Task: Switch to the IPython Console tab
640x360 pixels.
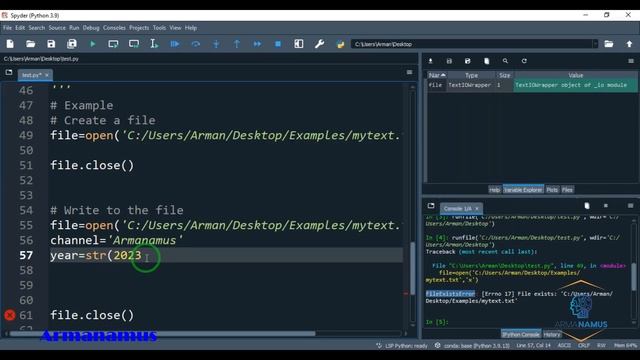Action: pos(521,334)
